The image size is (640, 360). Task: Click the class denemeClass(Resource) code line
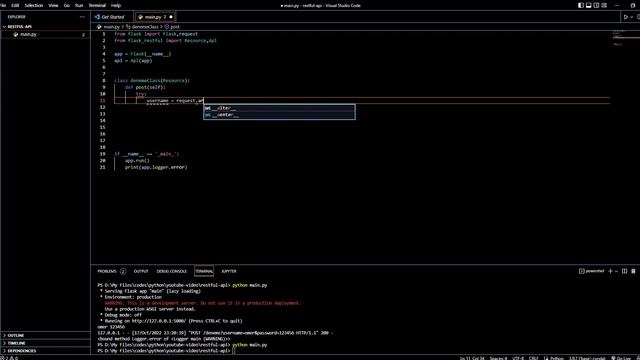tap(152, 80)
